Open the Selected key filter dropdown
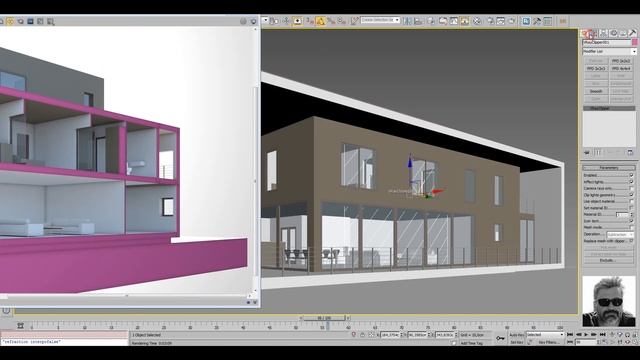This screenshot has height=360, width=640. [x=544, y=335]
